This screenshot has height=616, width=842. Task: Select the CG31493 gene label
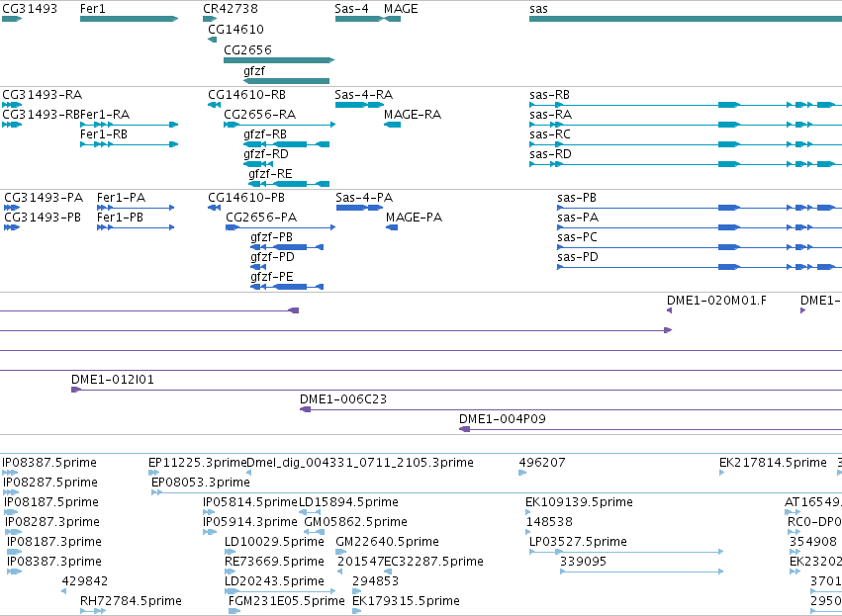(x=30, y=9)
